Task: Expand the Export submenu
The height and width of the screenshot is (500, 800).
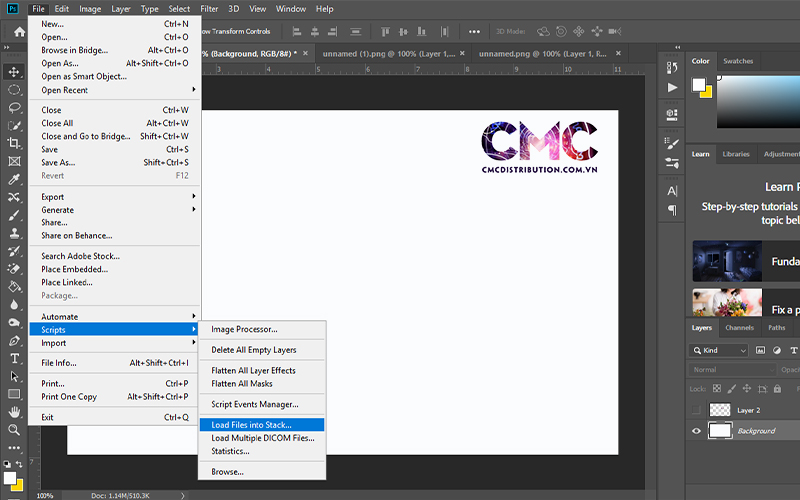Action: 115,196
